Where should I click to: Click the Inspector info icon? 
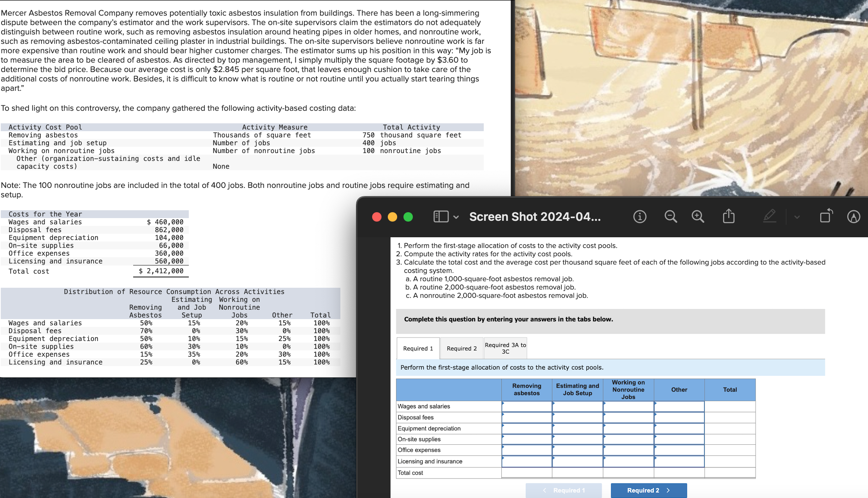tap(639, 217)
